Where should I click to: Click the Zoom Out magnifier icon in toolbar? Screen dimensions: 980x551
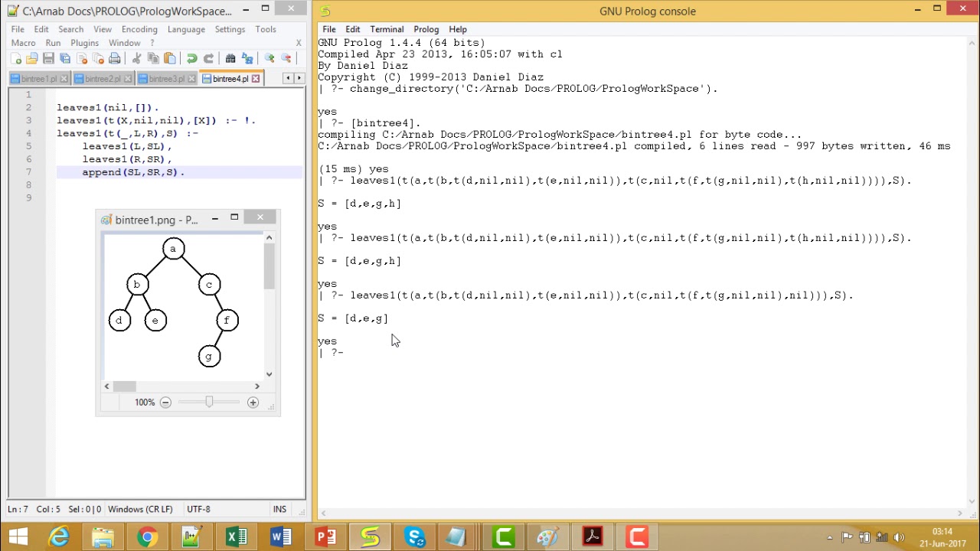pos(286,58)
